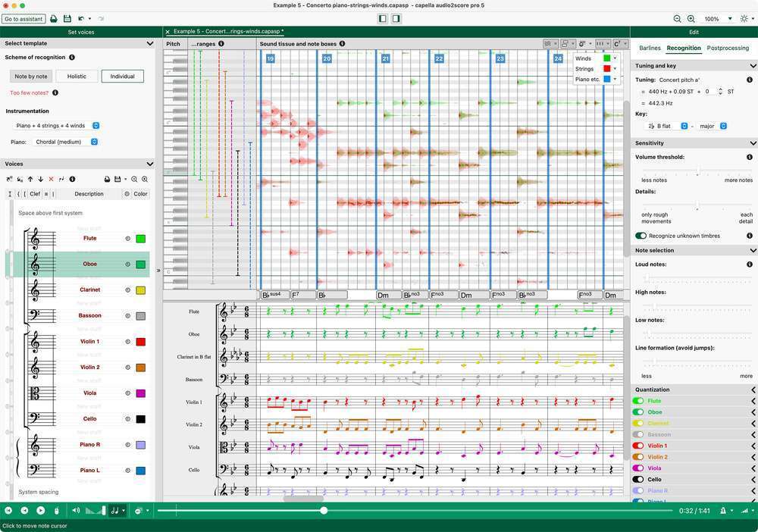Switch to the Postprocessing tab
The image size is (758, 532).
(726, 48)
